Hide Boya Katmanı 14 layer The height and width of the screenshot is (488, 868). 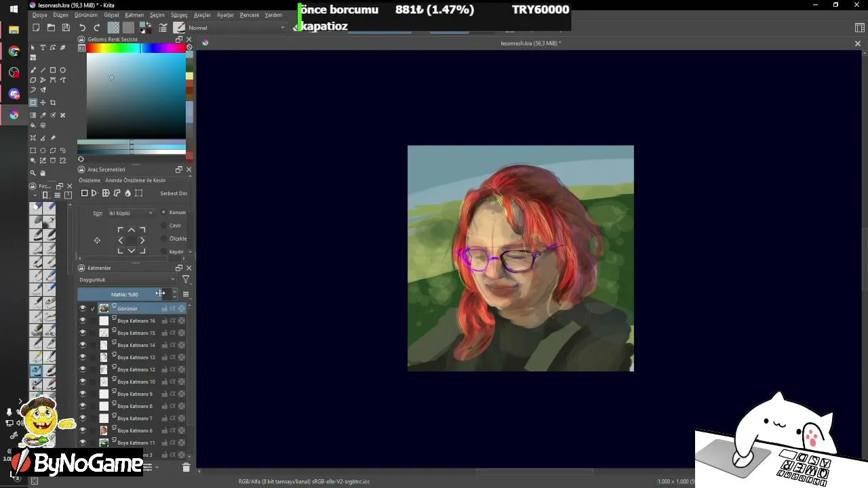click(83, 345)
